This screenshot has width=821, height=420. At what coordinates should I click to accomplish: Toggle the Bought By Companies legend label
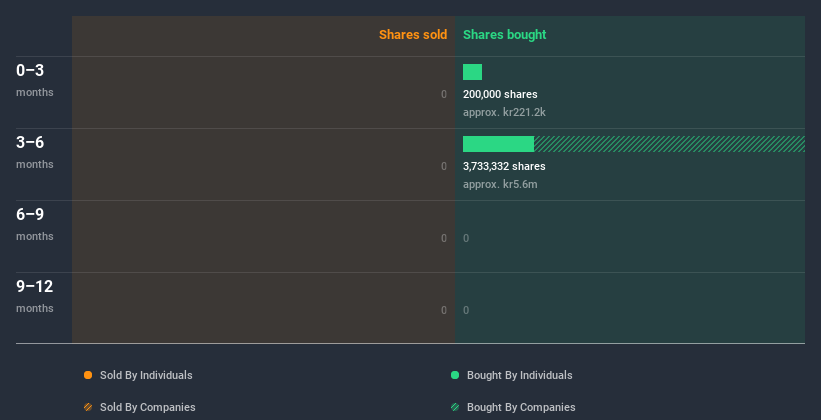click(521, 407)
